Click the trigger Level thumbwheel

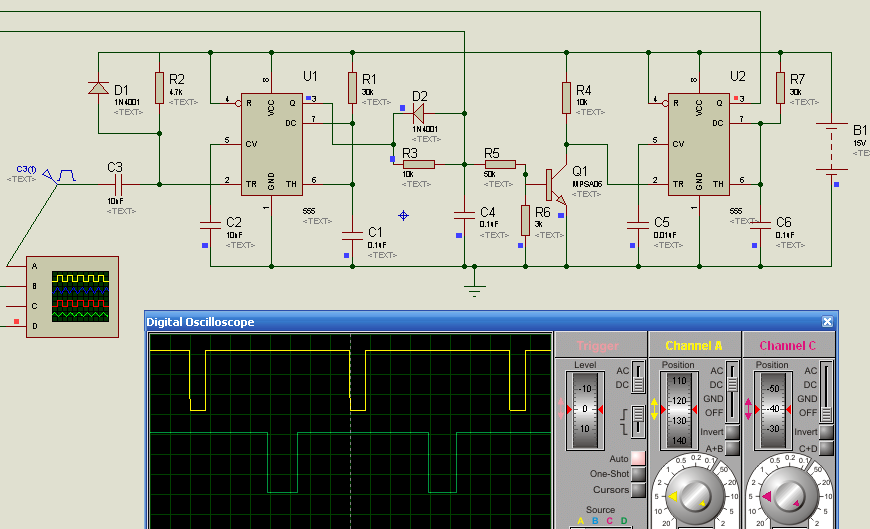coord(586,408)
